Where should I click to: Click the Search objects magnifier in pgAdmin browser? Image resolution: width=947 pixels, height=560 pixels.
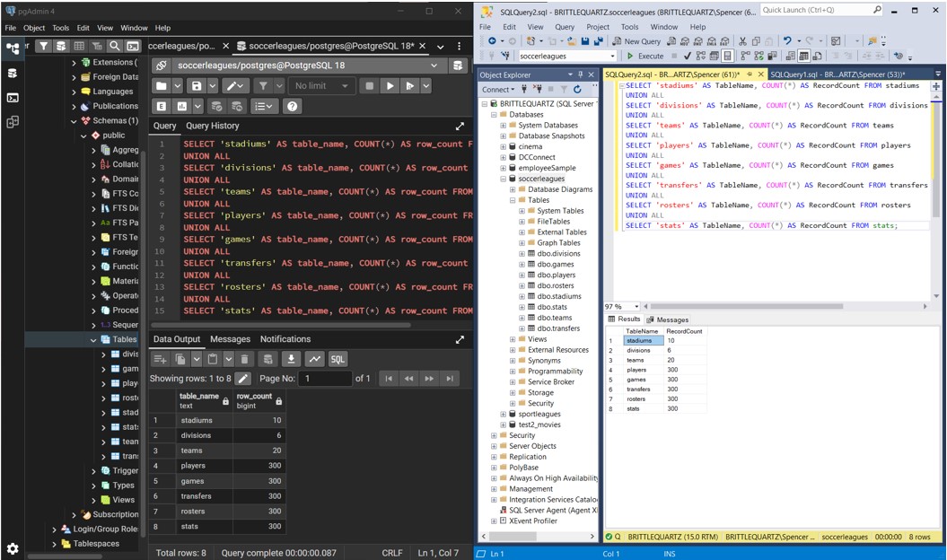(114, 46)
